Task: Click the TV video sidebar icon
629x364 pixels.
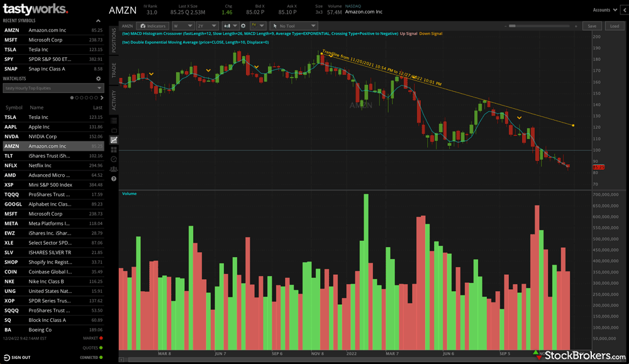Action: [114, 130]
